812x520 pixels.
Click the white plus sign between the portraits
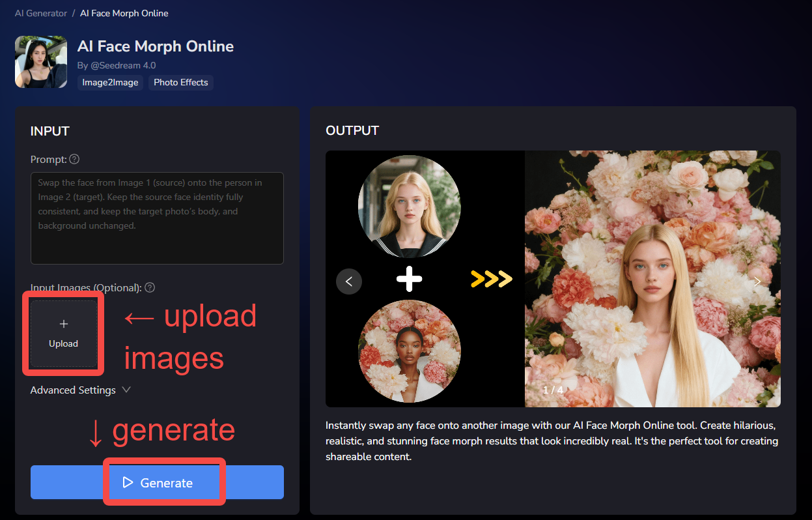(x=409, y=280)
